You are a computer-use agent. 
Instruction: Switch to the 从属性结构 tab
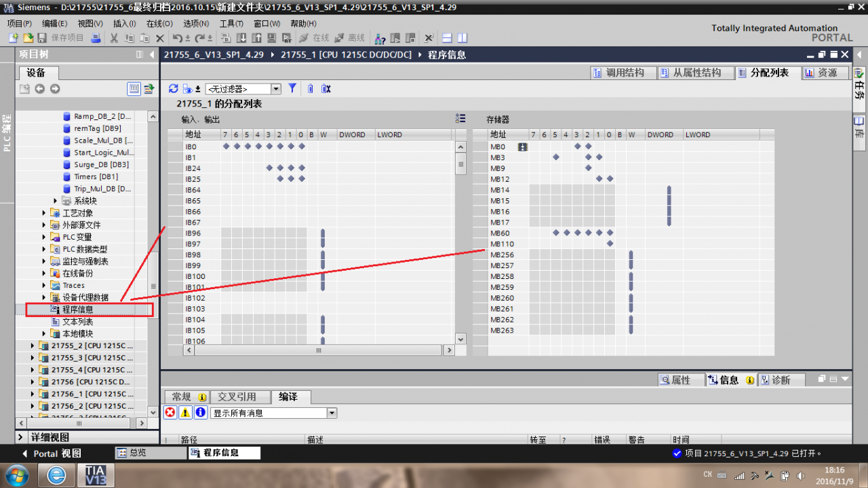(x=696, y=73)
